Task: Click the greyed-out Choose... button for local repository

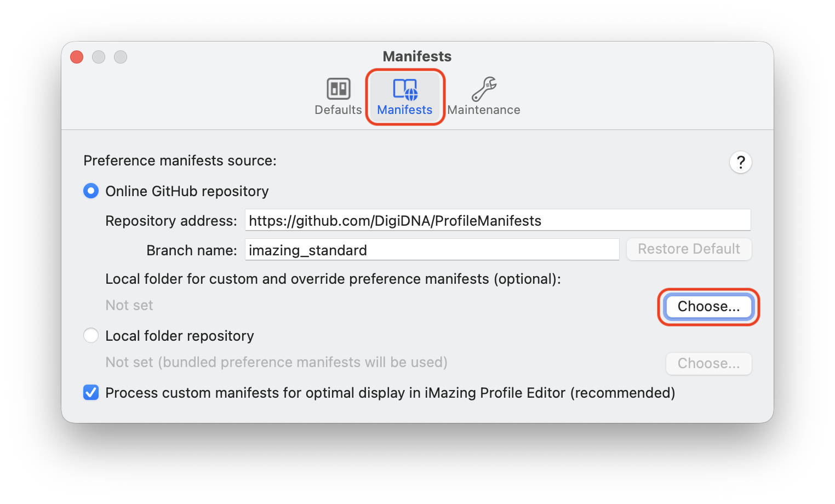Action: coord(708,364)
